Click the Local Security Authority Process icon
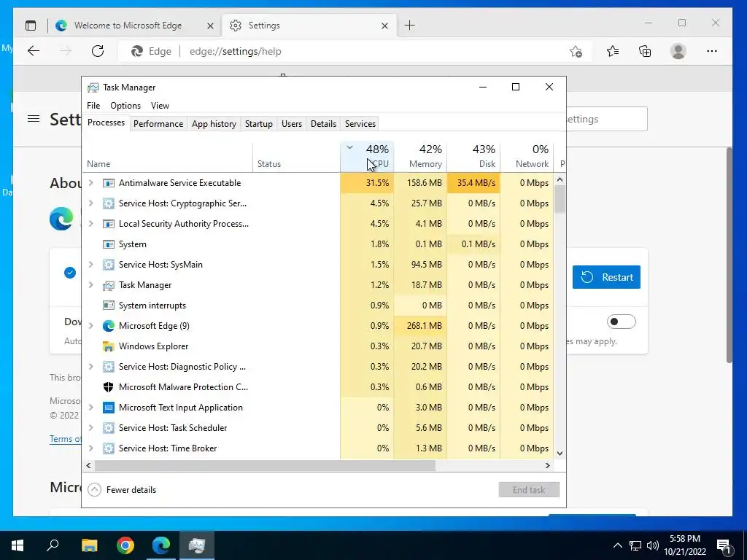 109,224
